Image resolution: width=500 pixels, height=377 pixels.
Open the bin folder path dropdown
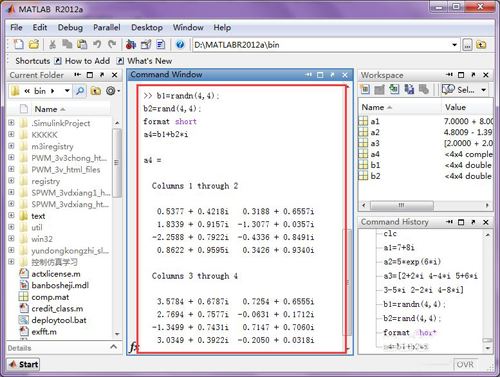tap(67, 91)
